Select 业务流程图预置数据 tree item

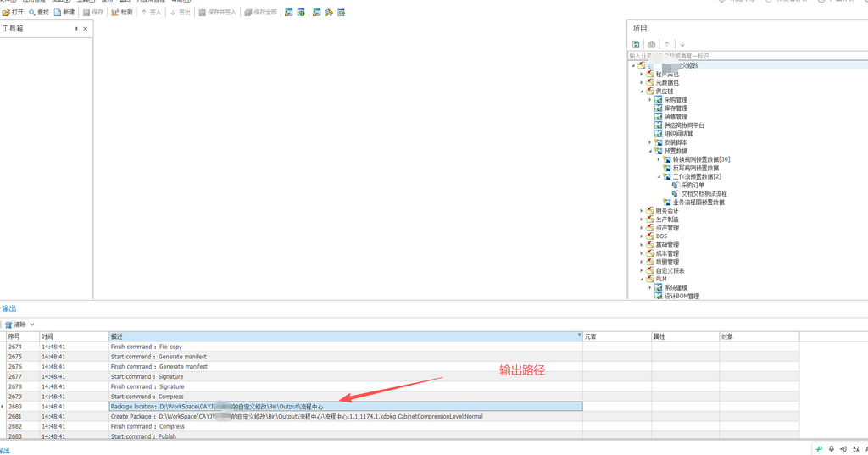pyautogui.click(x=698, y=203)
